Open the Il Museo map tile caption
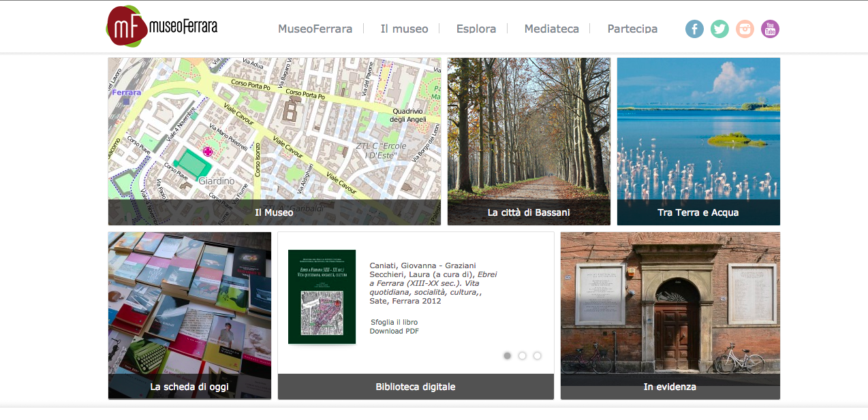 274,212
